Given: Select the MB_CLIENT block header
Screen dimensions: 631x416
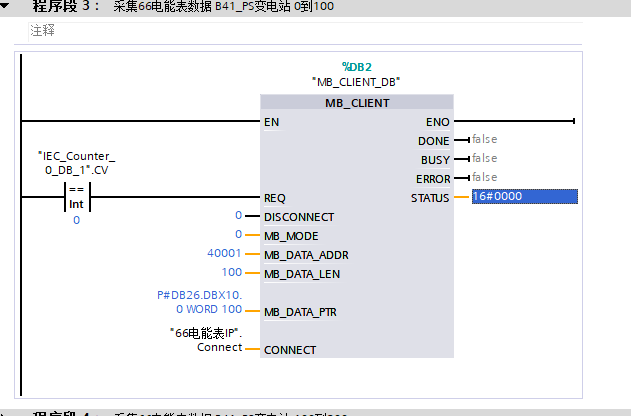Looking at the screenshot, I should click(356, 102).
